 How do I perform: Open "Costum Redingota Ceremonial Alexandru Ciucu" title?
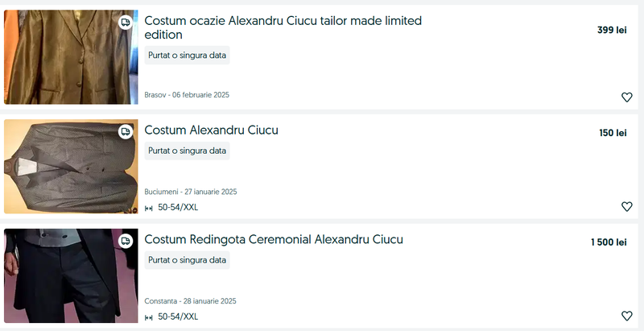click(x=274, y=239)
